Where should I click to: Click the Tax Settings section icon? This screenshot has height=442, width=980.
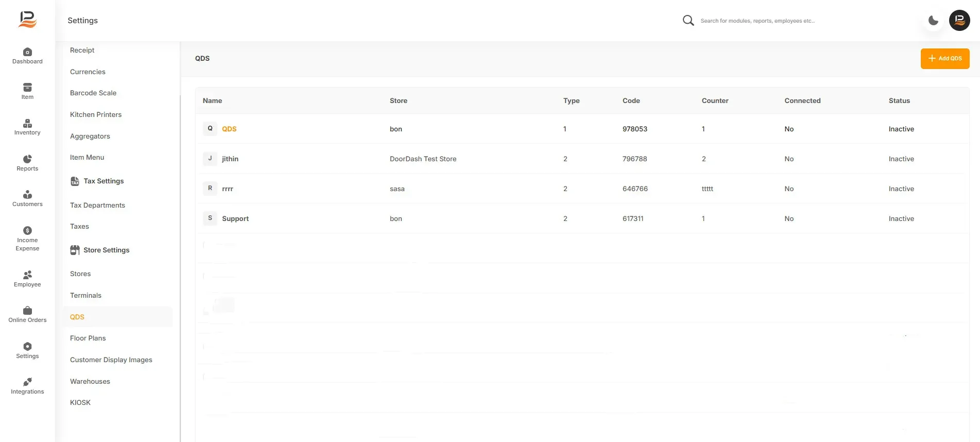[75, 181]
